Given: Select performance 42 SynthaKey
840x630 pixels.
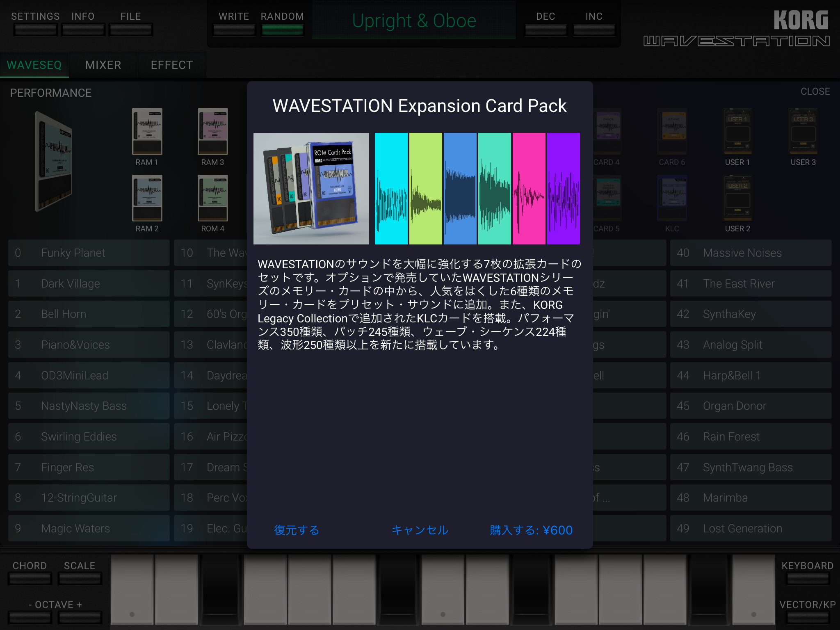Looking at the screenshot, I should click(x=751, y=314).
